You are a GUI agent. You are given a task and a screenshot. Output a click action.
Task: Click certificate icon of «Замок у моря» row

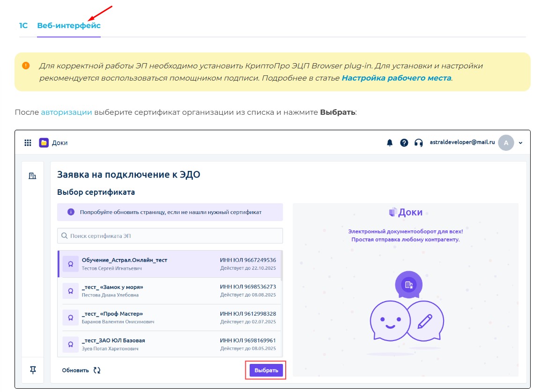point(70,291)
